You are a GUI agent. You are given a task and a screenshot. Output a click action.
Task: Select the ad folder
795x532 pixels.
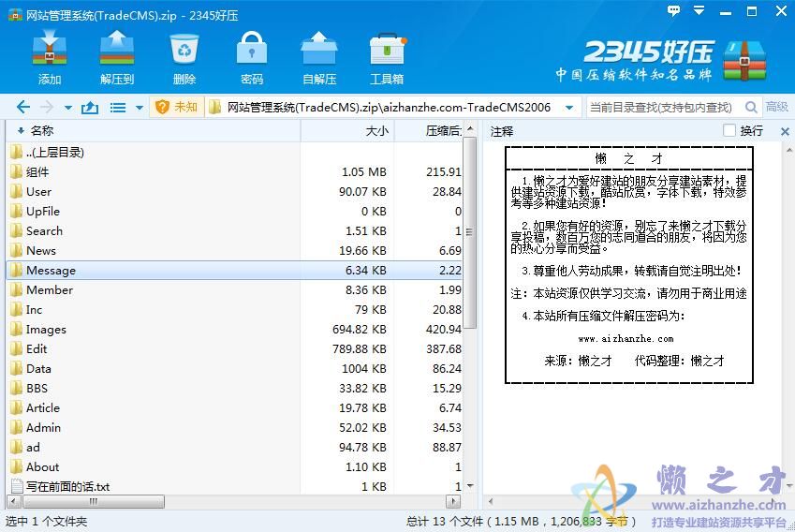pos(234,448)
